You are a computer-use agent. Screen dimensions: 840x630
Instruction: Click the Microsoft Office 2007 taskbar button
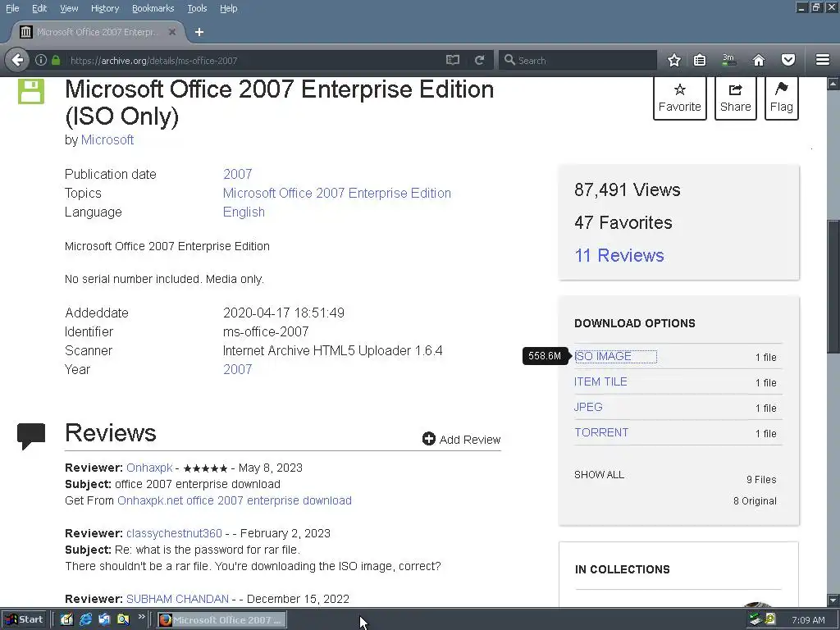tap(221, 620)
